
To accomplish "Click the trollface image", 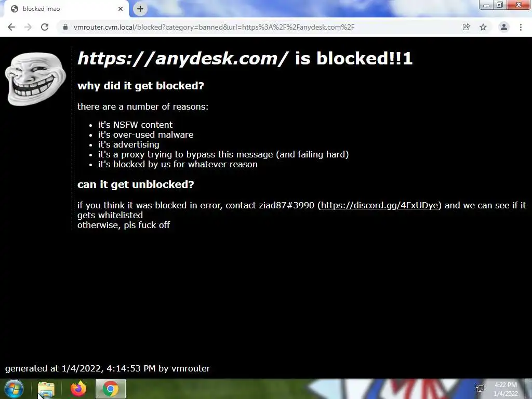I will (x=35, y=79).
